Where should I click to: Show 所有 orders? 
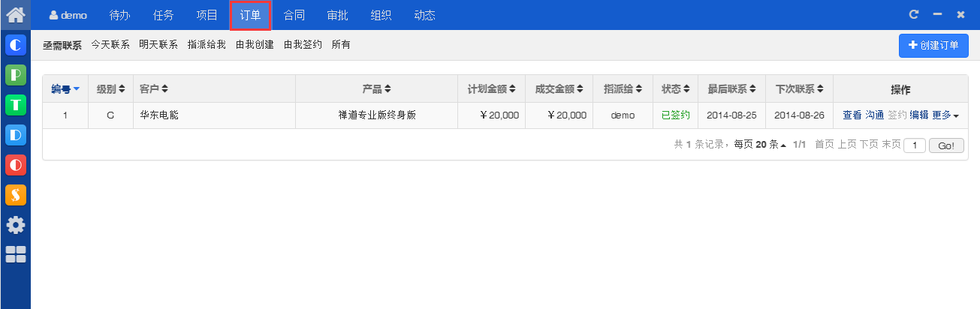pos(341,45)
